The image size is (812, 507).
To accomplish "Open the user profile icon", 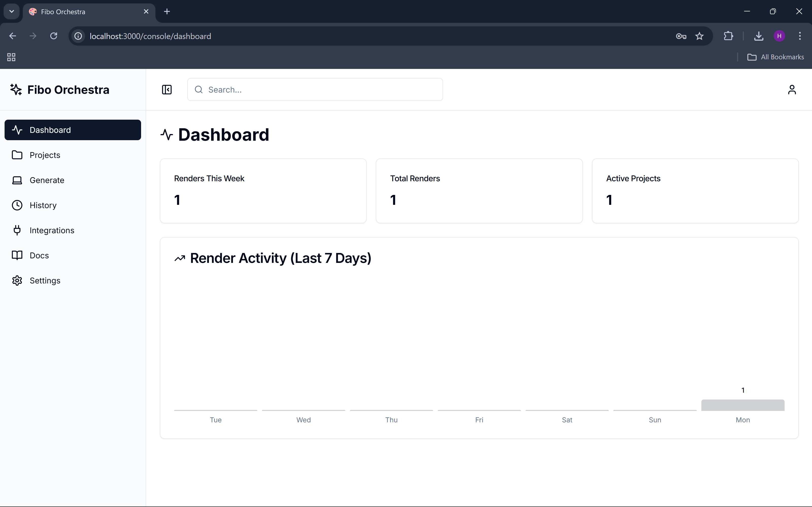I will (791, 89).
